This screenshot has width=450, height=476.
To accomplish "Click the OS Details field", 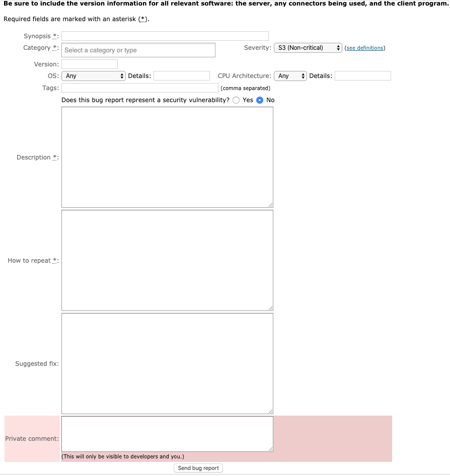I will click(182, 76).
